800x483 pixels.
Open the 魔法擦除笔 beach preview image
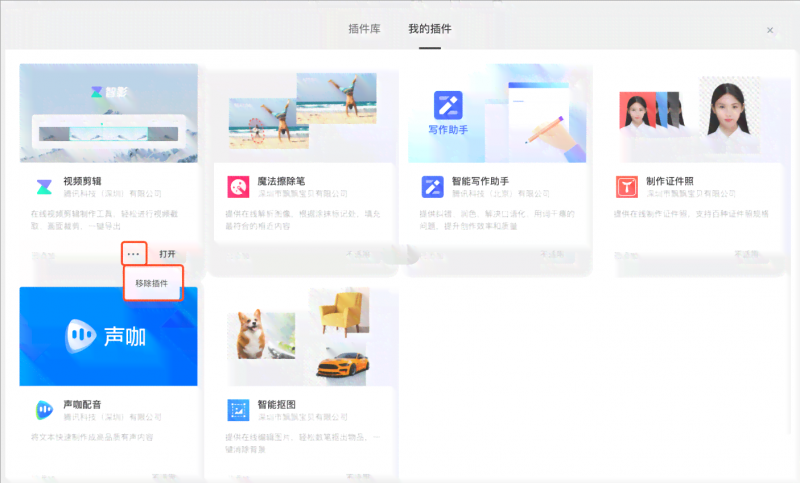(301, 115)
